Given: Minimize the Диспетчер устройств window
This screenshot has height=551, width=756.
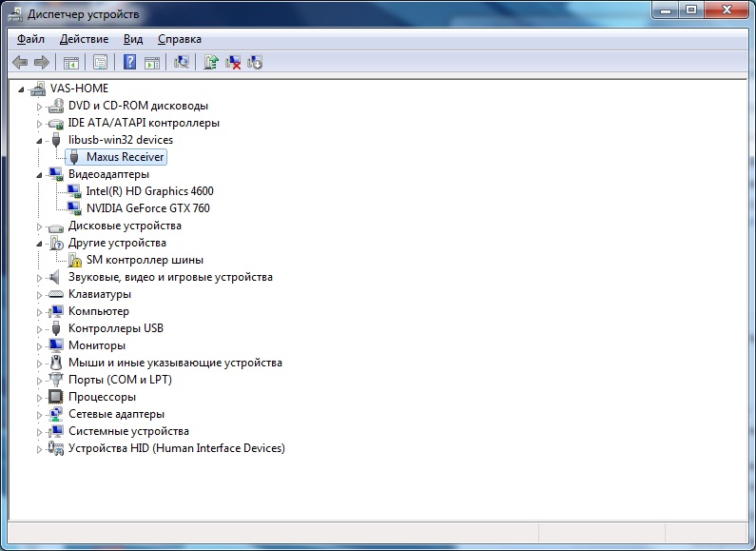Looking at the screenshot, I should (666, 10).
